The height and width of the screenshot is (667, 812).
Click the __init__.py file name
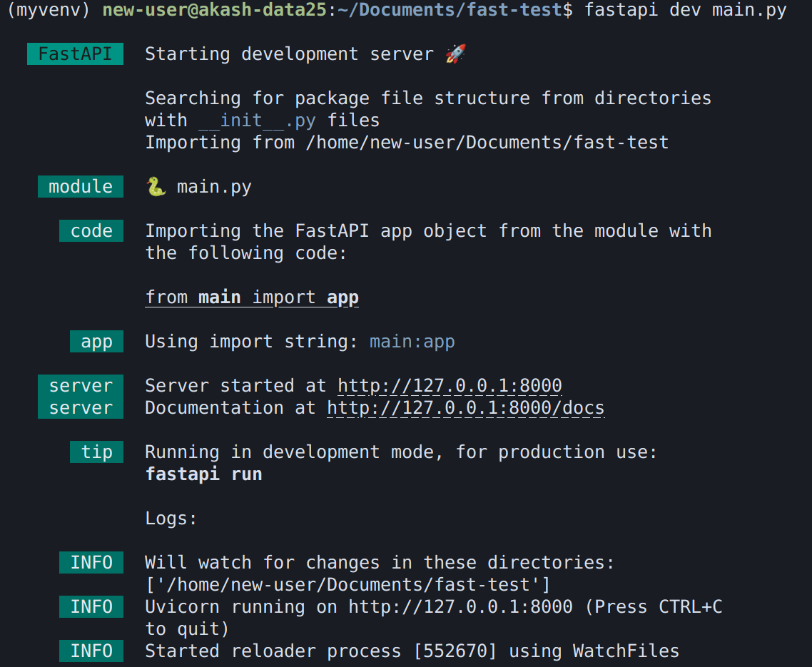(x=257, y=121)
